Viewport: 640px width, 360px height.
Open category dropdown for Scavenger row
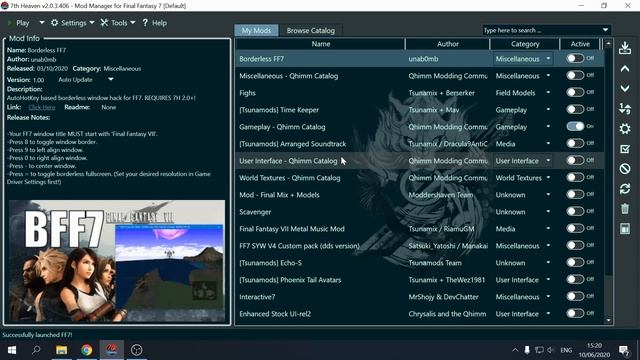click(548, 212)
